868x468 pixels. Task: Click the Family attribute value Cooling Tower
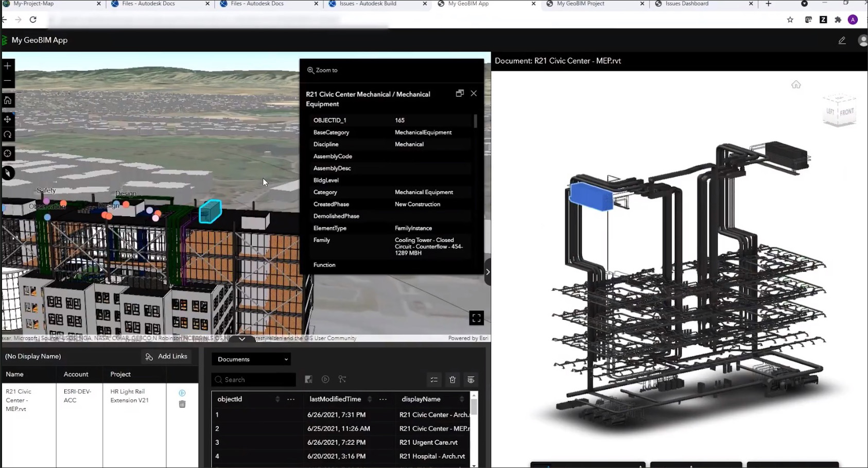coord(429,247)
